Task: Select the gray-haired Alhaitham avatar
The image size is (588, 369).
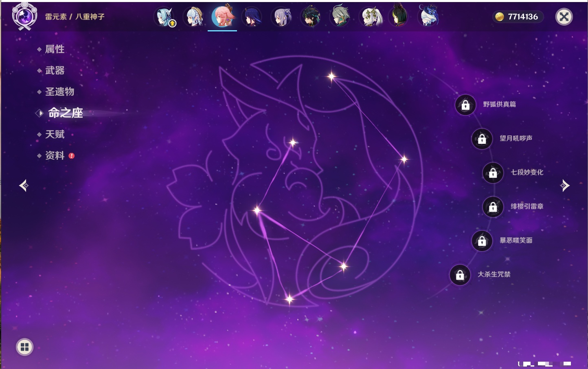Action: [x=340, y=17]
